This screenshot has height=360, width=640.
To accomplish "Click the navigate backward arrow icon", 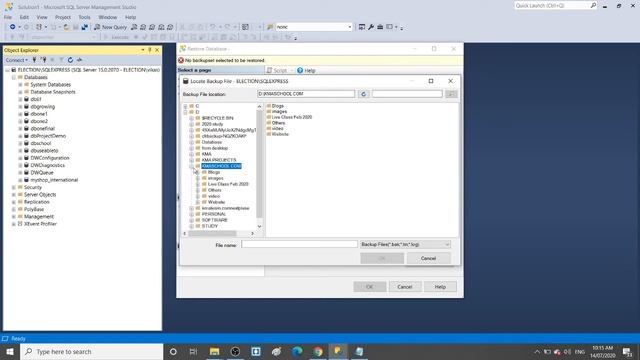I will 13,27.
